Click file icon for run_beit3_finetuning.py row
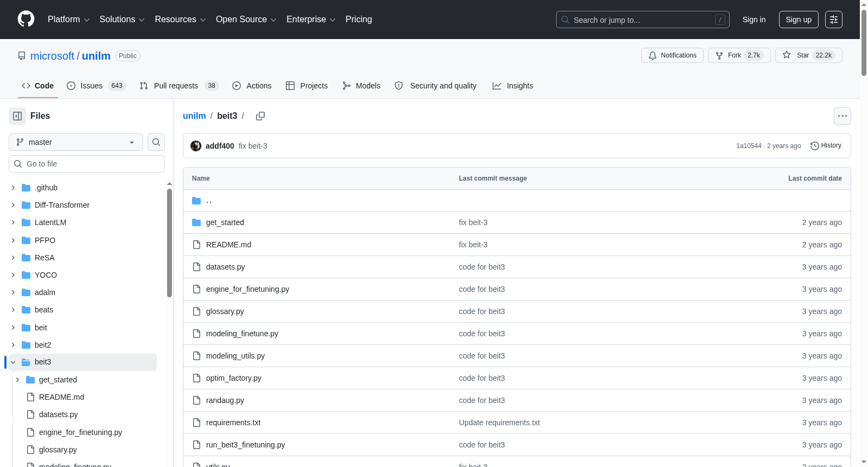Viewport: 868px width, 467px height. click(x=196, y=445)
